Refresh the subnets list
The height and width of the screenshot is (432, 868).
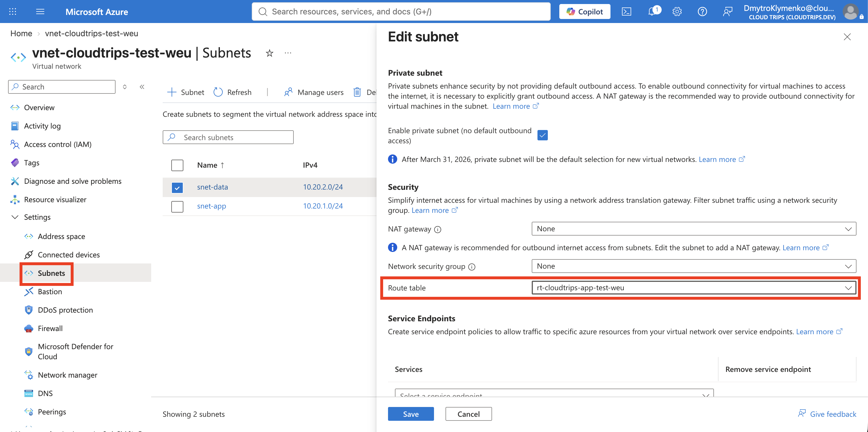[233, 92]
